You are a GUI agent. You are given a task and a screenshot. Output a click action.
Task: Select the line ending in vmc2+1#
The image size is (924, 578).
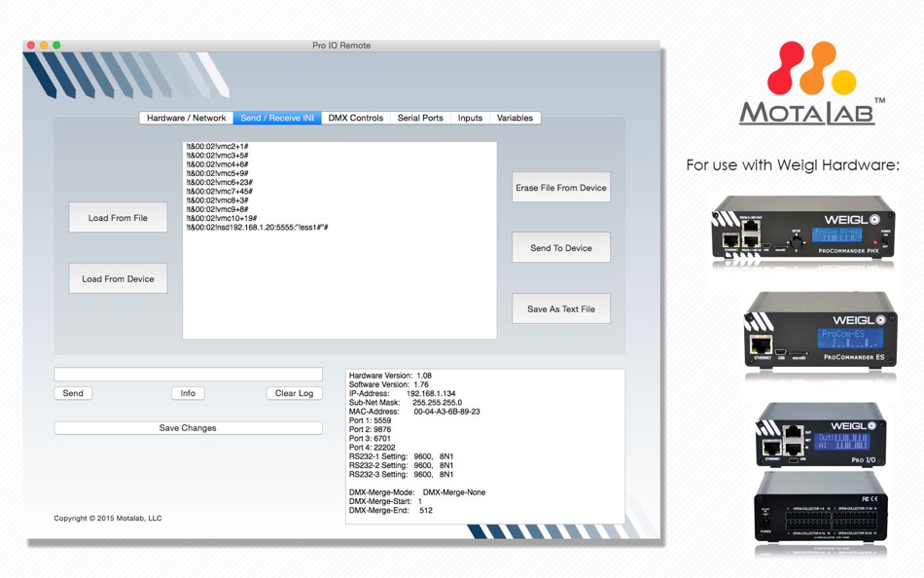click(x=217, y=146)
